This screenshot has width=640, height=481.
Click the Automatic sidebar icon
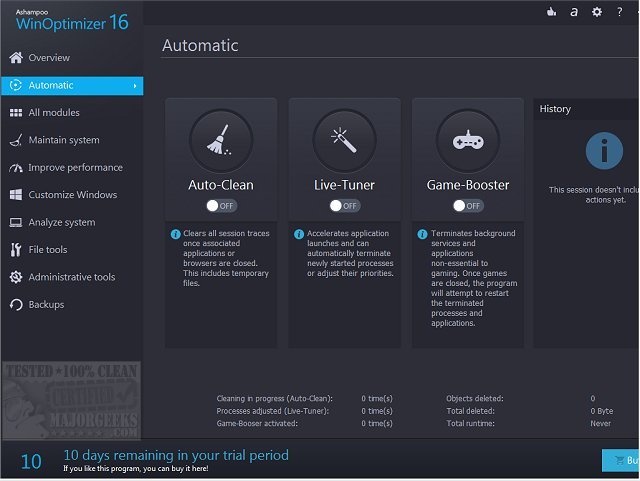(x=16, y=85)
